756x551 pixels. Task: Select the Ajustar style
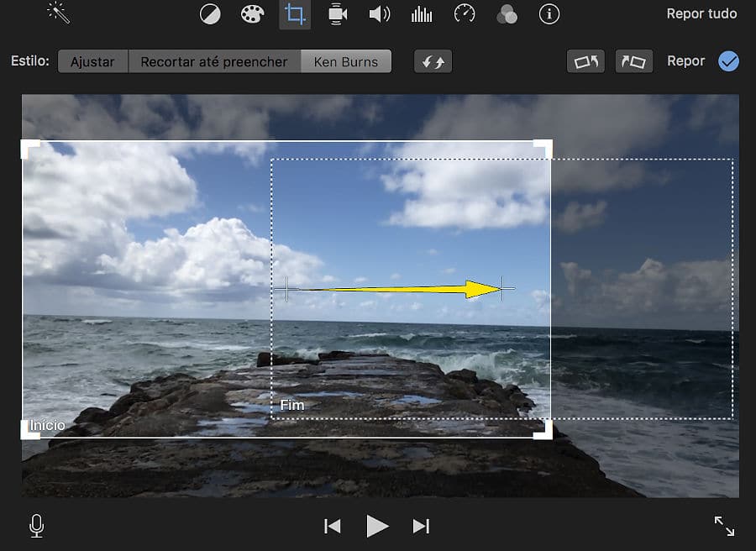(x=92, y=61)
